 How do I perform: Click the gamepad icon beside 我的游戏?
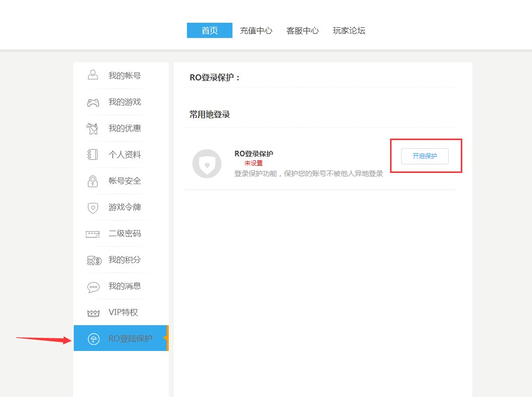(93, 103)
